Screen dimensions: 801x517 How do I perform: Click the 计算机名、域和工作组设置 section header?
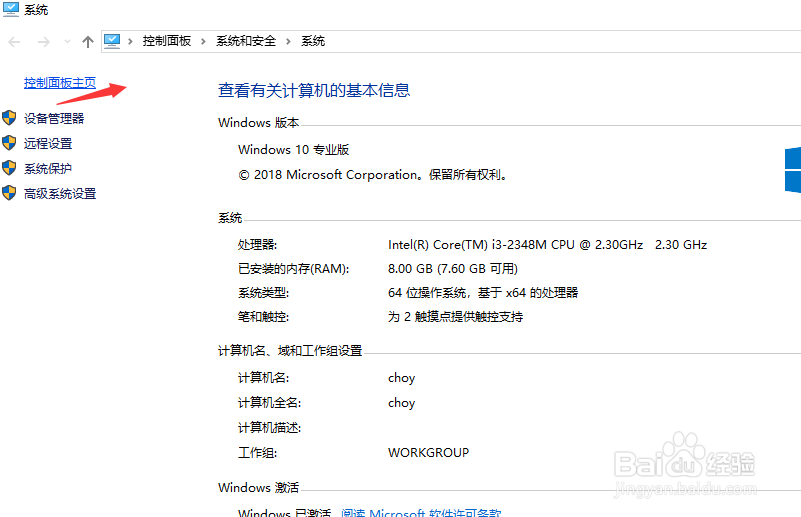point(290,350)
